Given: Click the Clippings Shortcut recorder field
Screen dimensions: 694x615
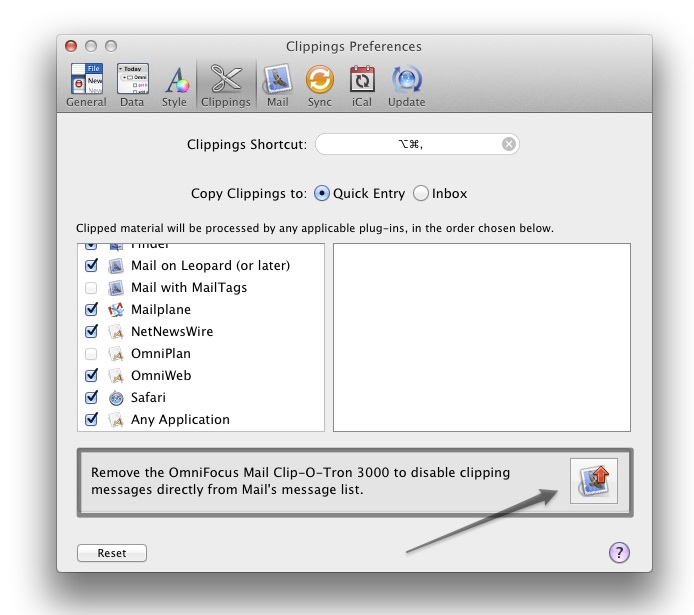Looking at the screenshot, I should tap(410, 145).
